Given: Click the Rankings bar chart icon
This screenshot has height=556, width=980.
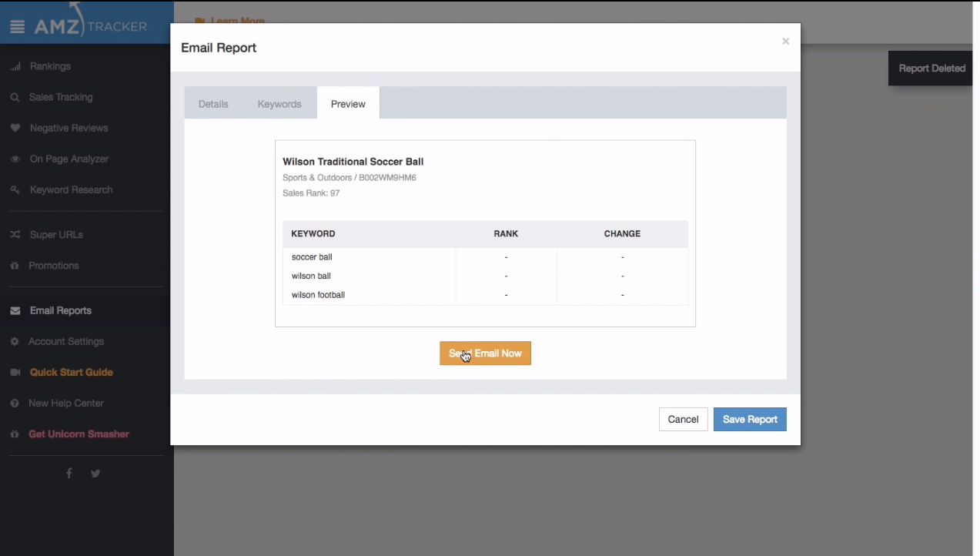Looking at the screenshot, I should 15,67.
